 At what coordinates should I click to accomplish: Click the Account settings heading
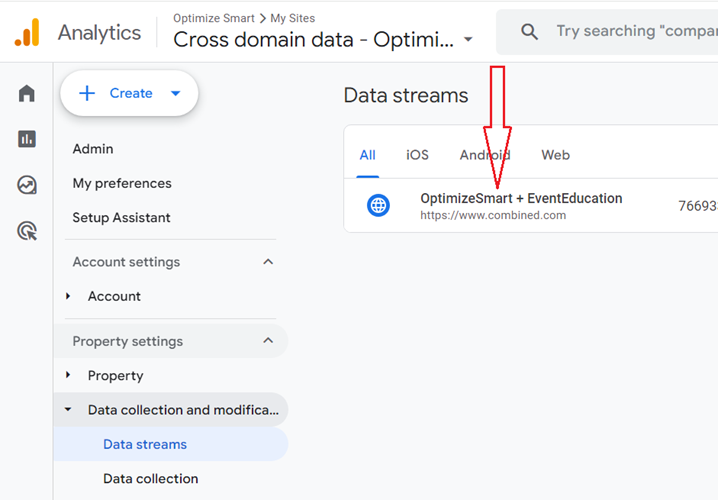[126, 262]
